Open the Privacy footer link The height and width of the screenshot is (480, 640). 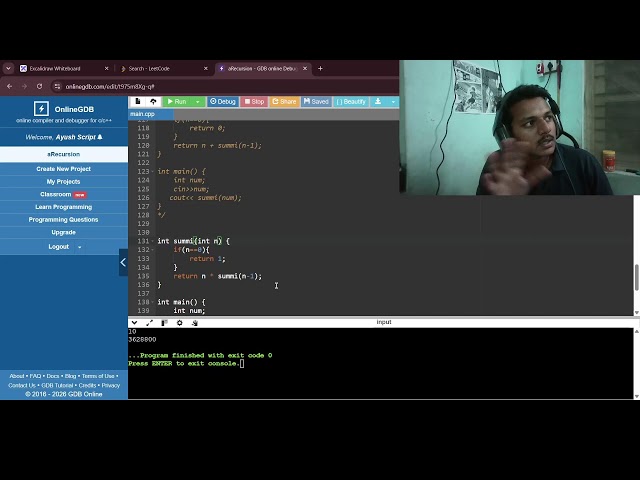tap(111, 385)
